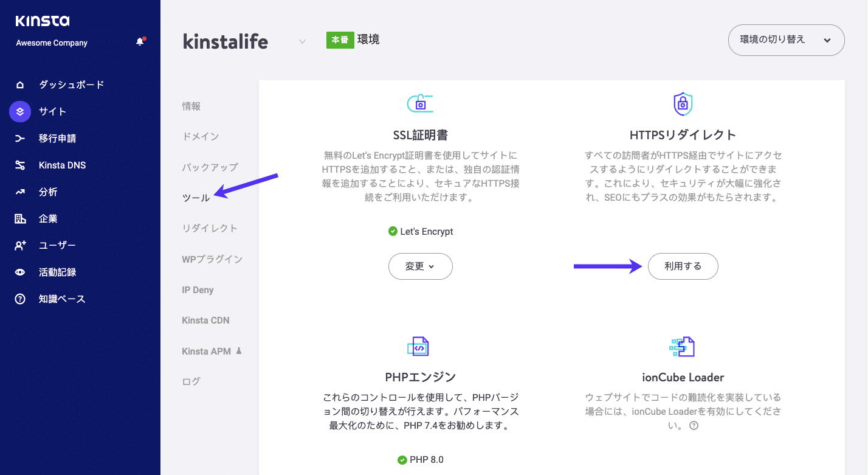Expand the kinstalife site name dropdown

point(302,41)
